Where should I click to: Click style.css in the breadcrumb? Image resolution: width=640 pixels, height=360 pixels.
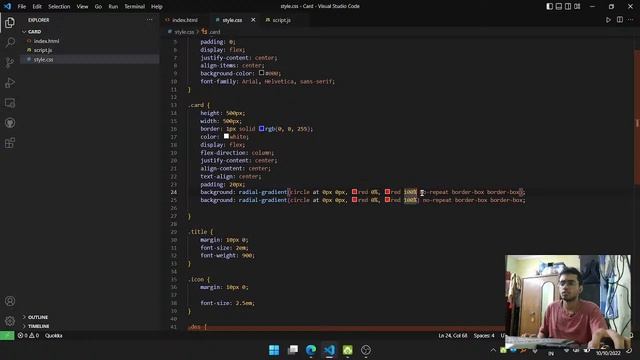coord(184,32)
